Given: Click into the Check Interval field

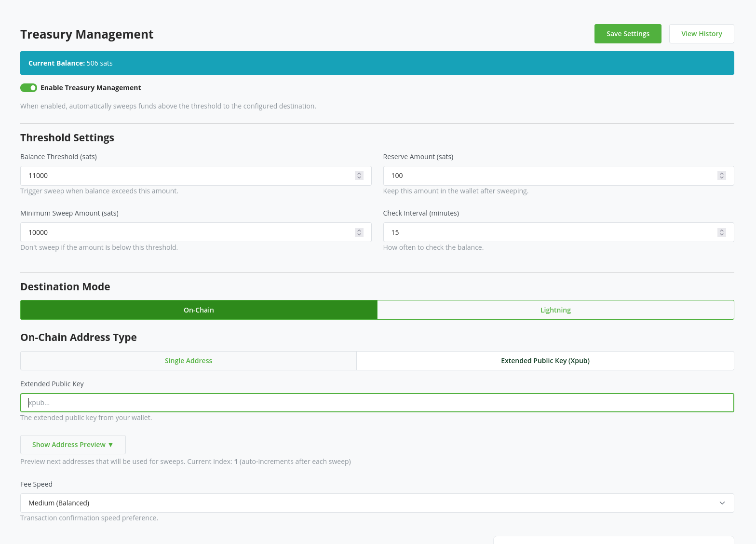Looking at the screenshot, I should tap(550, 232).
